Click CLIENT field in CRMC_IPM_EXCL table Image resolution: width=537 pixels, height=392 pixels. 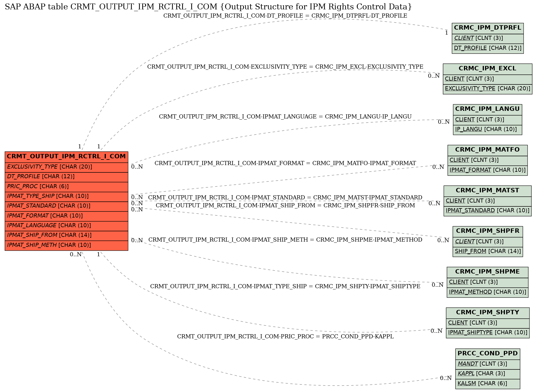point(487,79)
